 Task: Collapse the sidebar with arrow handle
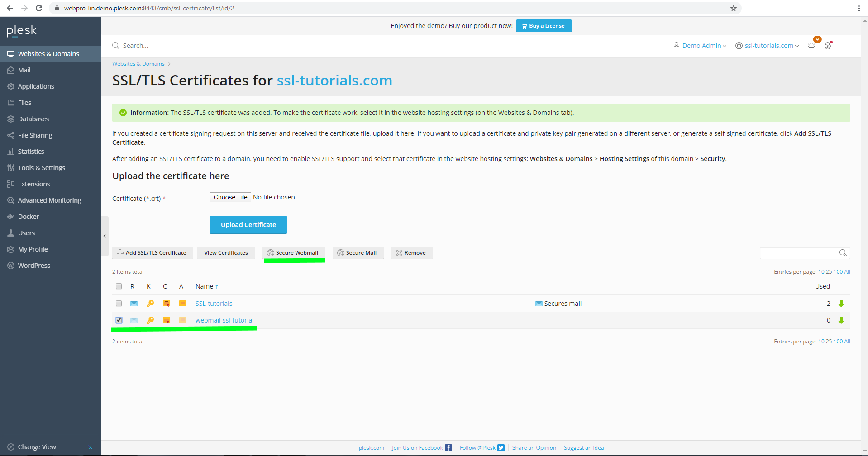(105, 236)
